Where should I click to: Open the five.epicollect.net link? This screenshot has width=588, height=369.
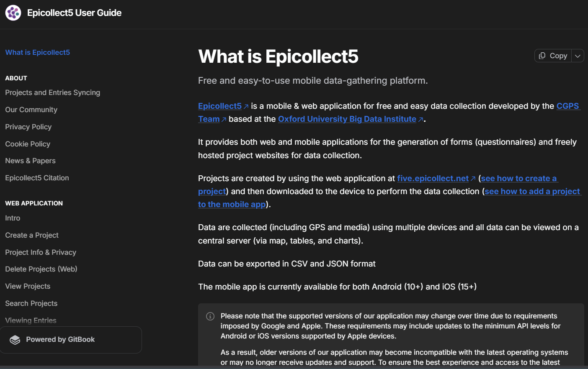click(432, 178)
